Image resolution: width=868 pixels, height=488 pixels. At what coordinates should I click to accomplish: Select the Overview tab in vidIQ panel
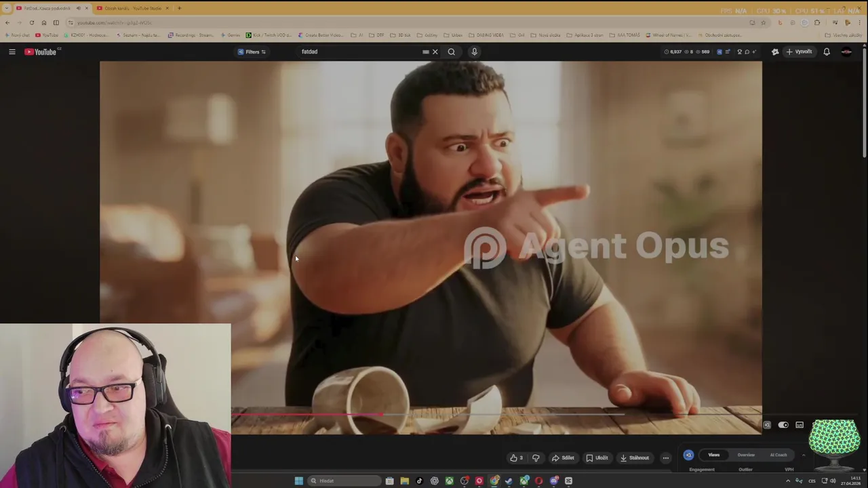coord(746,455)
